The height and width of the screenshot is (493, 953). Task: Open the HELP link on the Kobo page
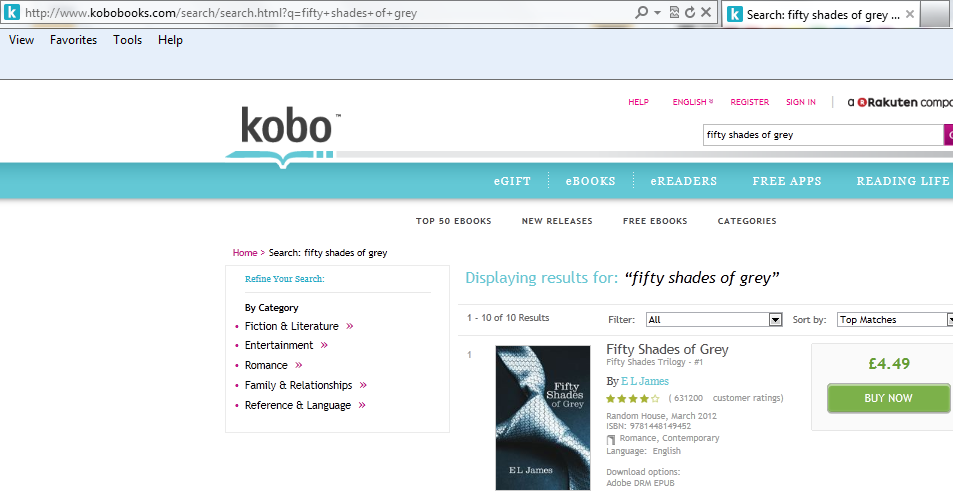tap(638, 102)
